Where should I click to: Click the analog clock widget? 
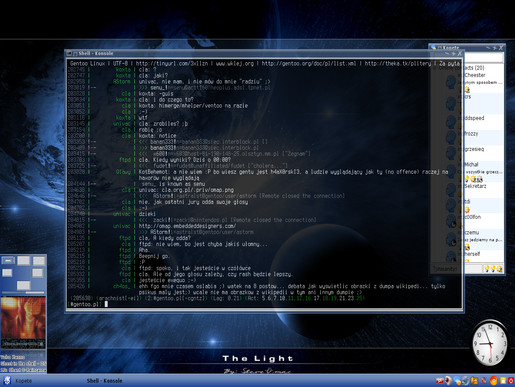tap(490, 343)
